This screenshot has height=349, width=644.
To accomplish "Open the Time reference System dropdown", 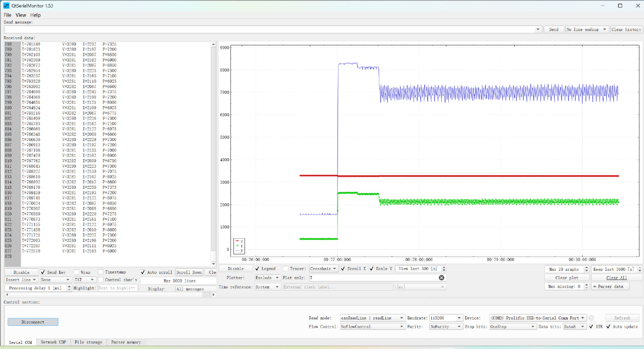I will click(x=267, y=287).
